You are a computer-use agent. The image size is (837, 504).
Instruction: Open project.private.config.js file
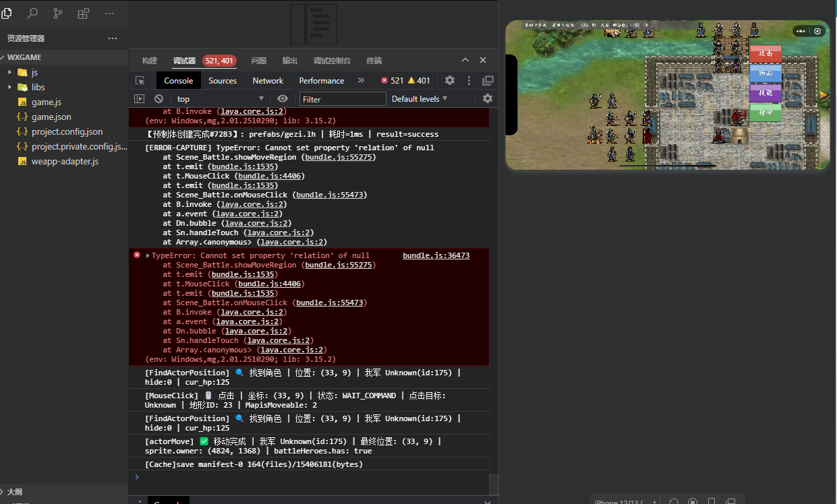coord(79,146)
